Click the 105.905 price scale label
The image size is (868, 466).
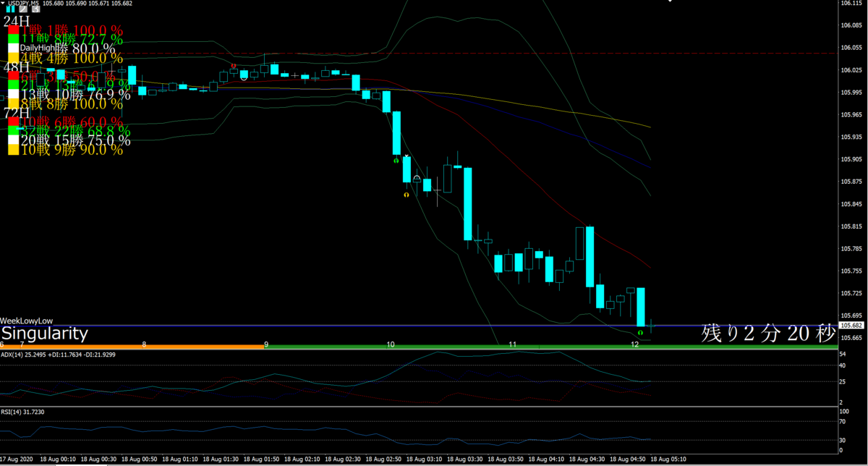[x=851, y=159]
